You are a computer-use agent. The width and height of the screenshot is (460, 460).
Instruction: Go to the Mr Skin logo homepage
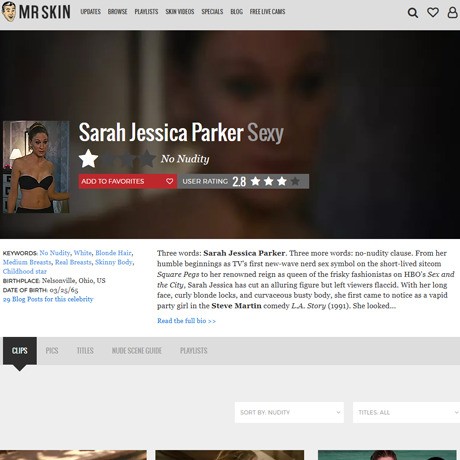[36, 12]
